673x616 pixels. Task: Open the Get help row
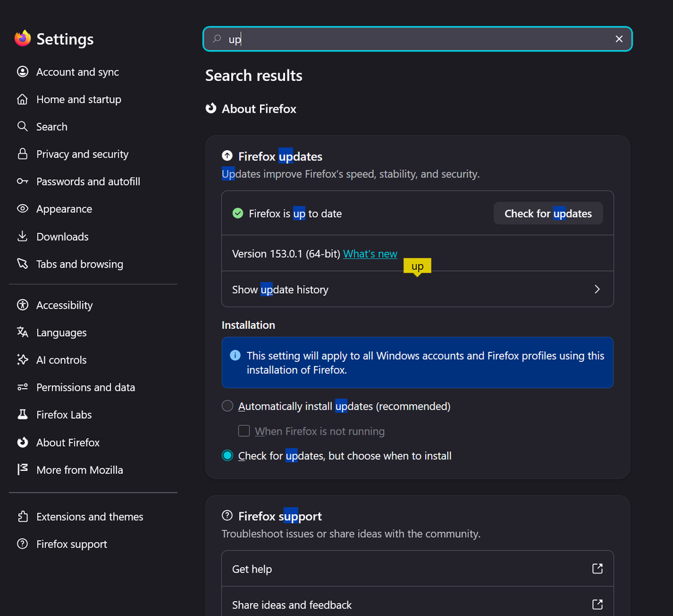pyautogui.click(x=417, y=569)
